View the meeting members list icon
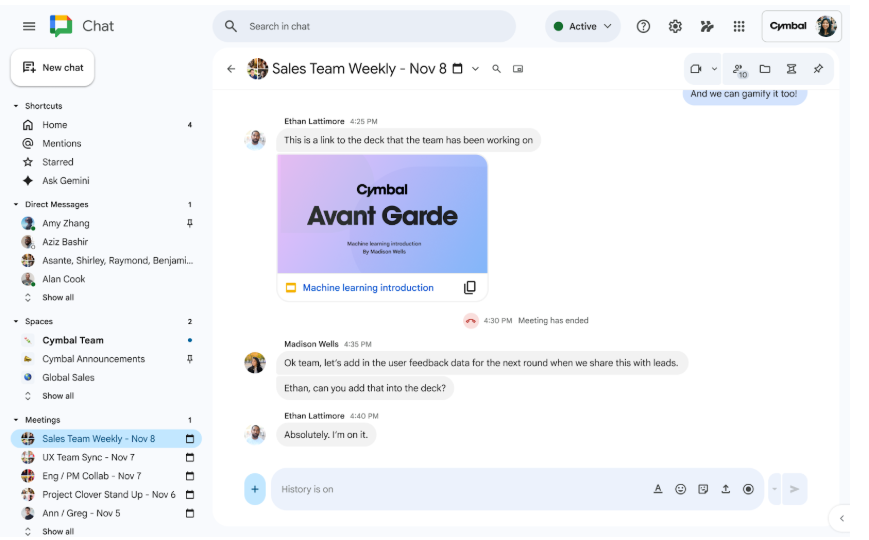869x540 pixels. (739, 69)
